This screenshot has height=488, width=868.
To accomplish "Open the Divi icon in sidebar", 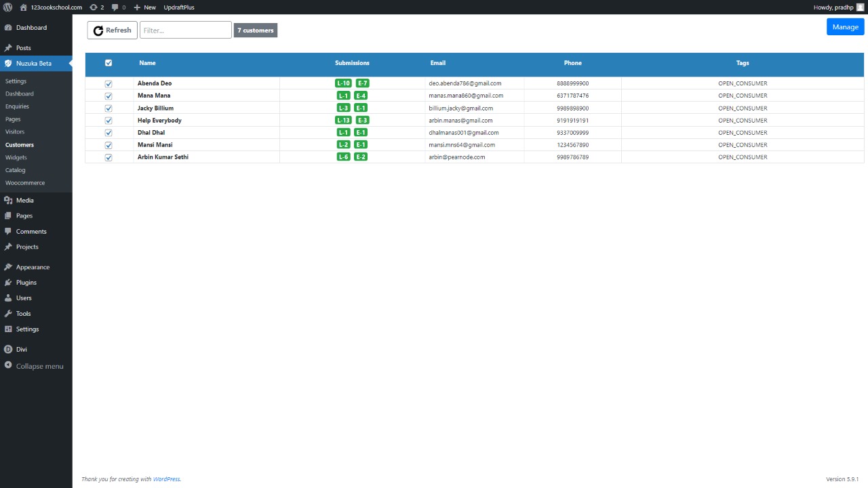I will click(x=8, y=350).
